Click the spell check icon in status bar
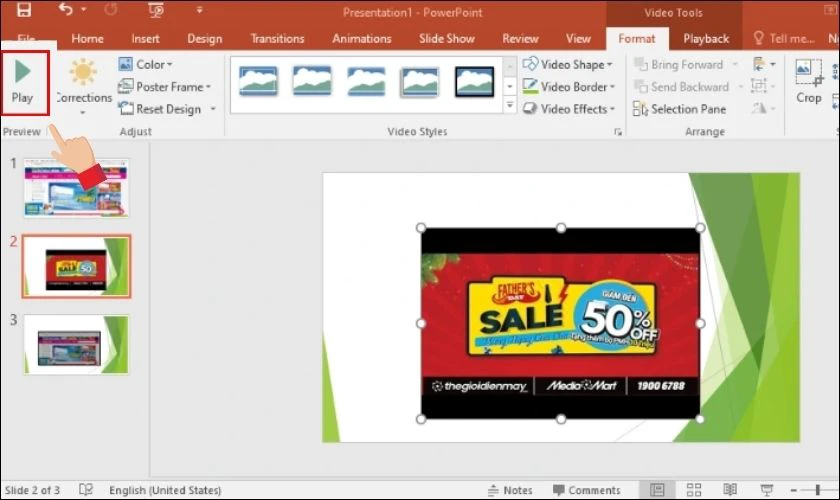This screenshot has height=500, width=840. coord(86,490)
